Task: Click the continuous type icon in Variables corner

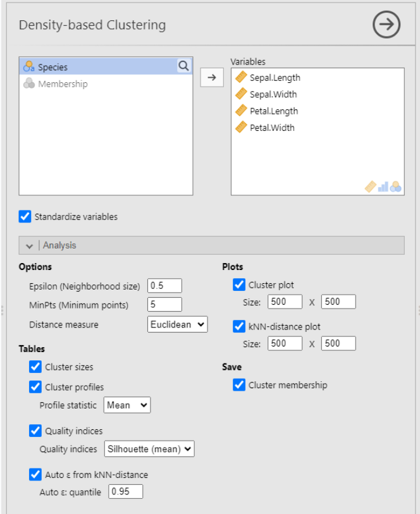Action: (371, 187)
